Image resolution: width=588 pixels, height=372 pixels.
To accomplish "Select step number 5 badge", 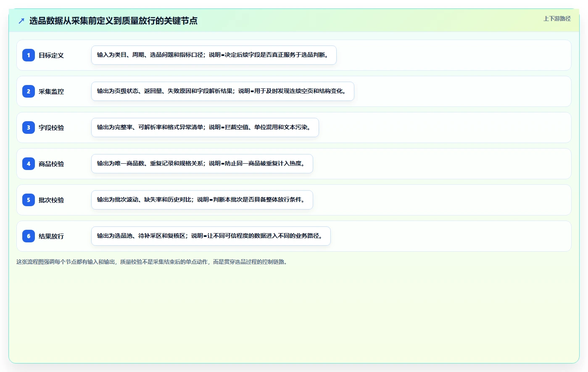I will 29,200.
